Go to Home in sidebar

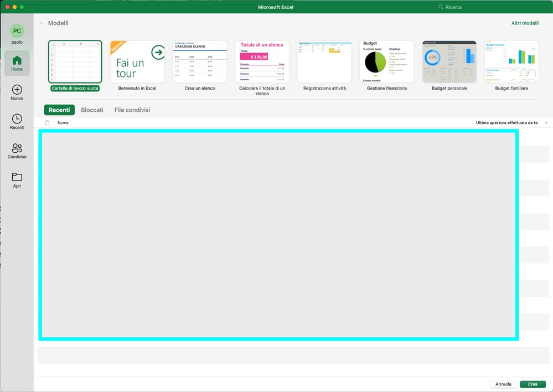(17, 64)
